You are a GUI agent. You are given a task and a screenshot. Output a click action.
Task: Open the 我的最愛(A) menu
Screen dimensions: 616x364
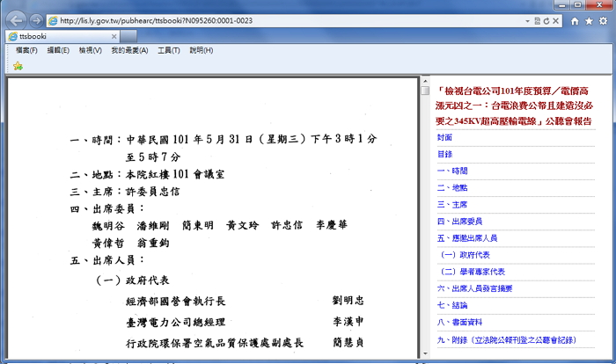click(129, 51)
